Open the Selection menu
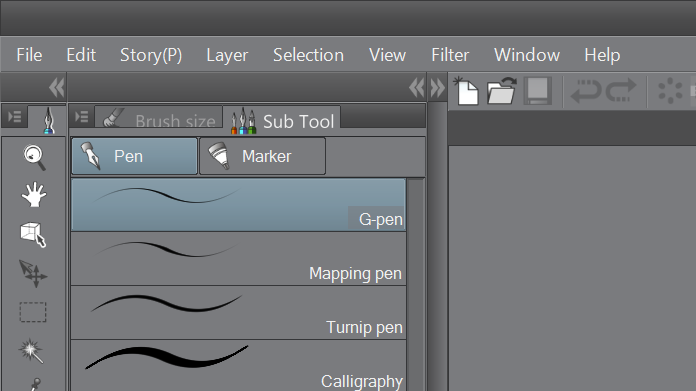The image size is (696, 391). 308,55
